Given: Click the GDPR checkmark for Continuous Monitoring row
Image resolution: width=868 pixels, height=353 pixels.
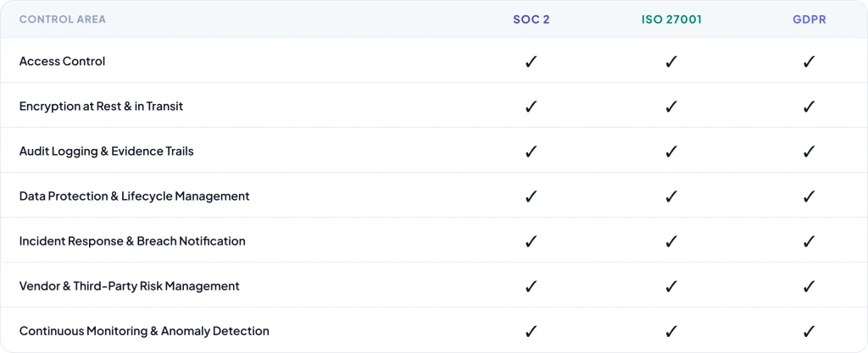Looking at the screenshot, I should 809,331.
